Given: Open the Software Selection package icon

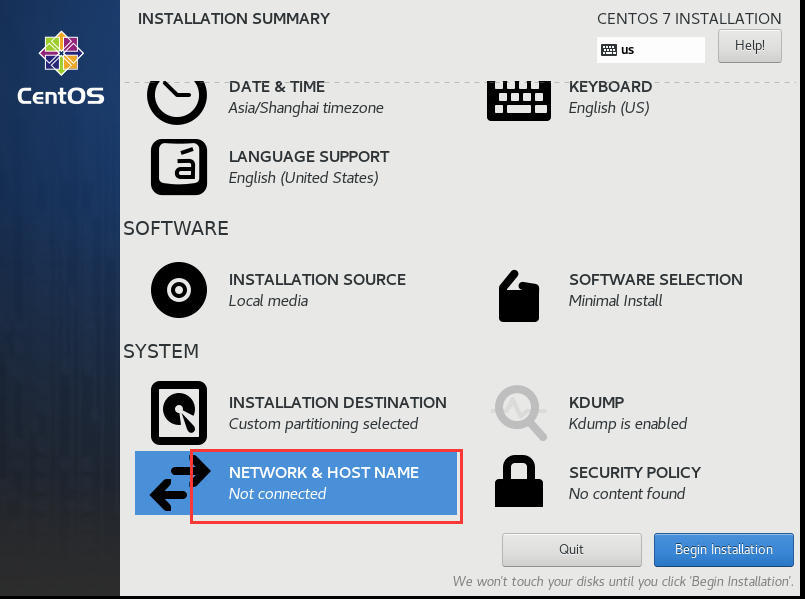Looking at the screenshot, I should pos(519,296).
